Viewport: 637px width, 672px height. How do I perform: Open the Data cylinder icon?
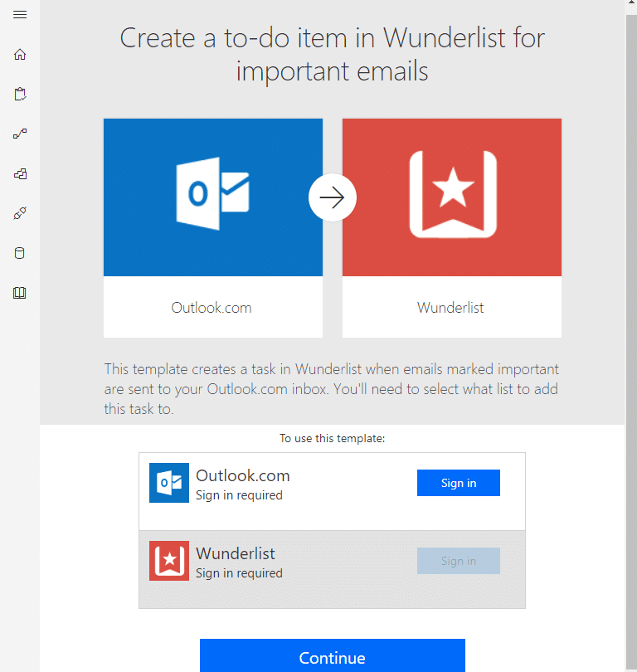[x=20, y=253]
